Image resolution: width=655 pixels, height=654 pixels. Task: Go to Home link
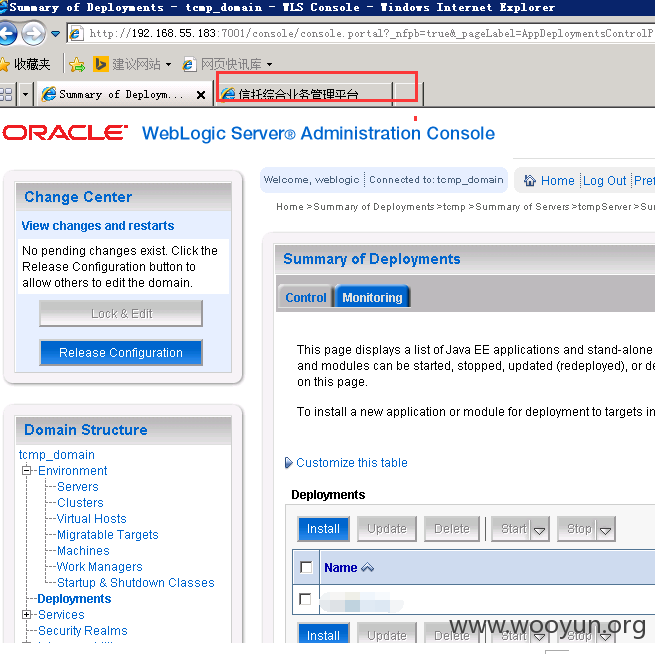tap(557, 180)
